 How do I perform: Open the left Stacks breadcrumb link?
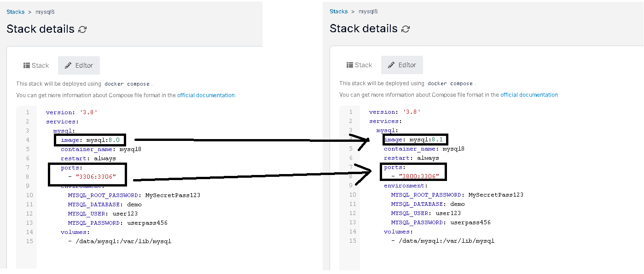coord(16,12)
